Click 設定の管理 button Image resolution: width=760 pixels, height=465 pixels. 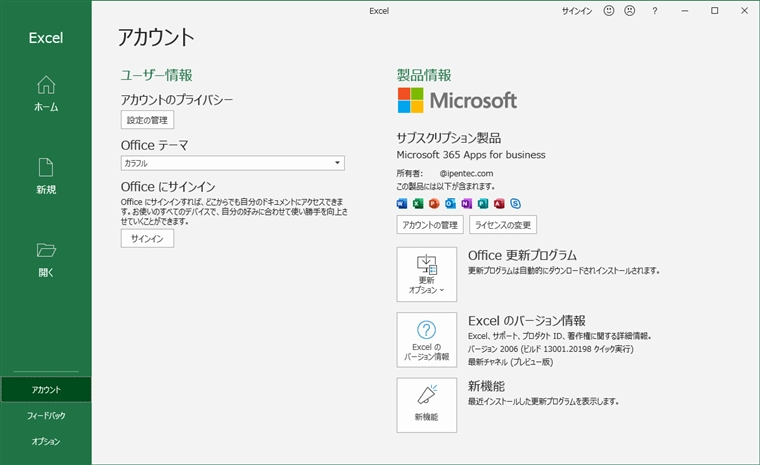(x=147, y=120)
